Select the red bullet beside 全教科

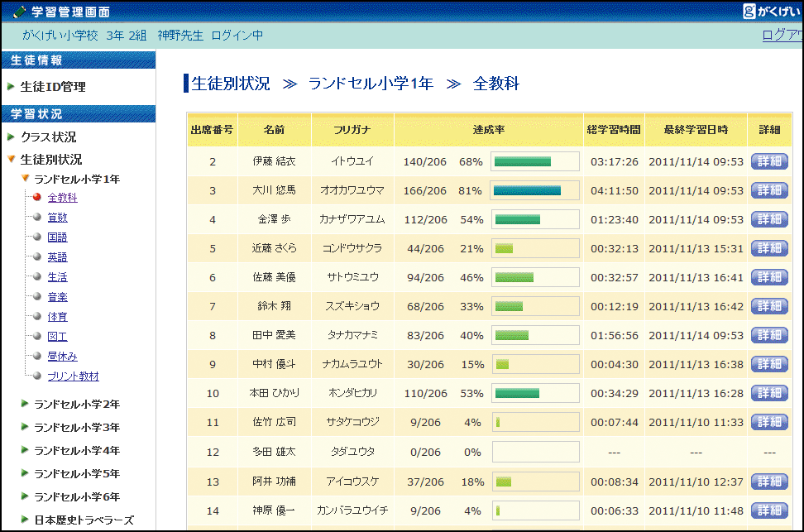coord(37,197)
